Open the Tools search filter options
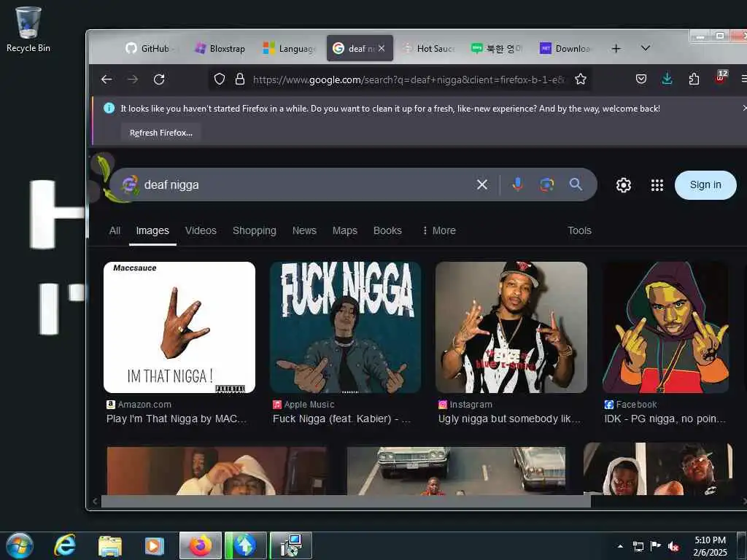This screenshot has width=747, height=560. click(x=579, y=230)
